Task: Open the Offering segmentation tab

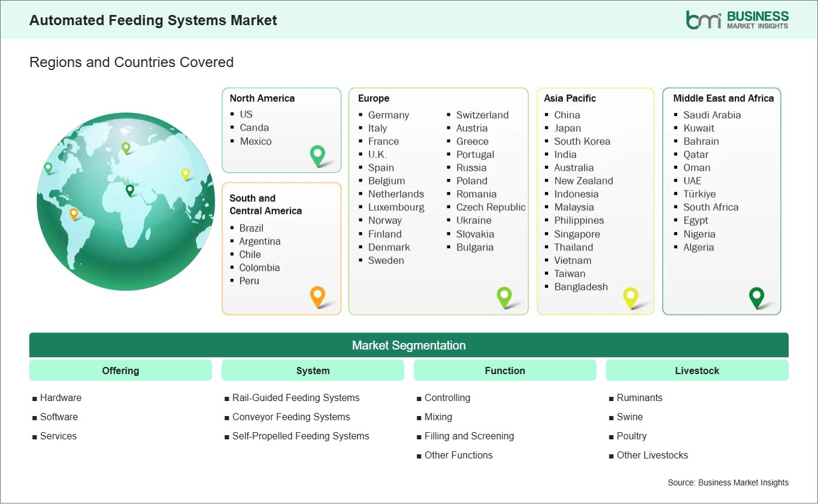Action: coord(120,370)
